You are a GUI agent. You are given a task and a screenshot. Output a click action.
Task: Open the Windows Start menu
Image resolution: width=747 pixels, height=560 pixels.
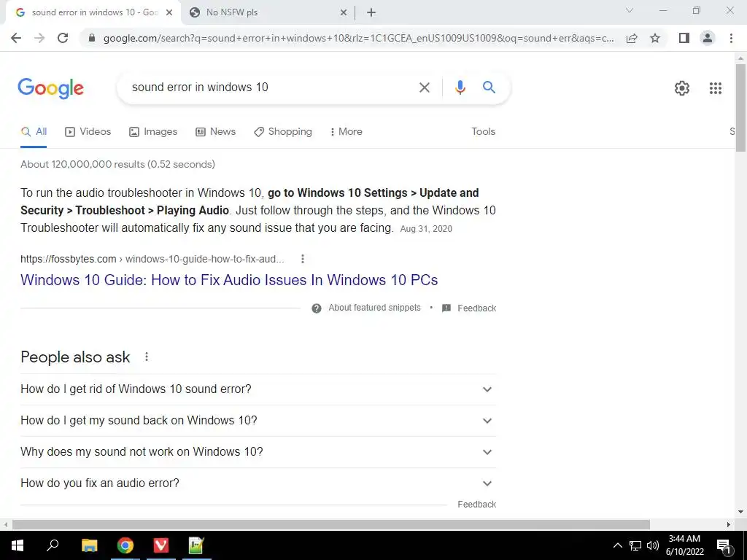[18, 545]
